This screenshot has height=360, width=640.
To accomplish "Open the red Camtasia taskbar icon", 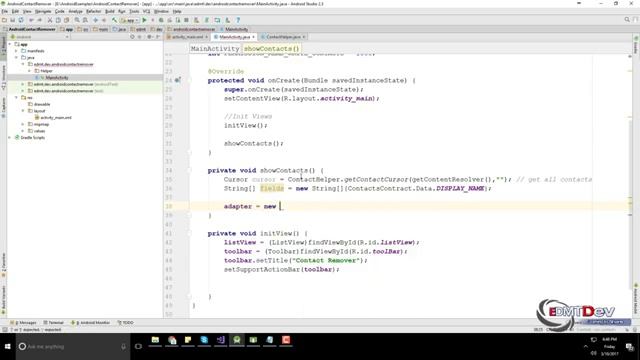I will tap(286, 340).
